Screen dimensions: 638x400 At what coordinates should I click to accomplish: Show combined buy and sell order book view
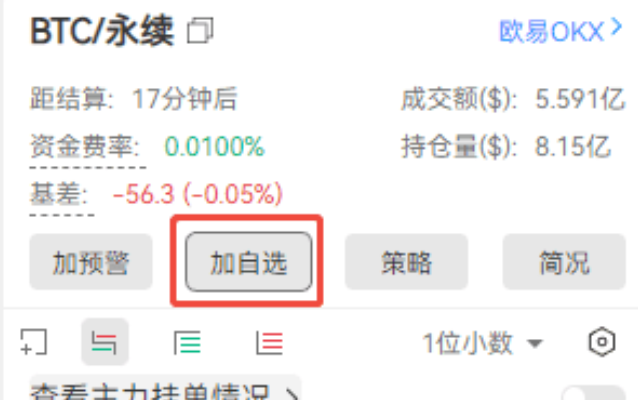pyautogui.click(x=105, y=342)
